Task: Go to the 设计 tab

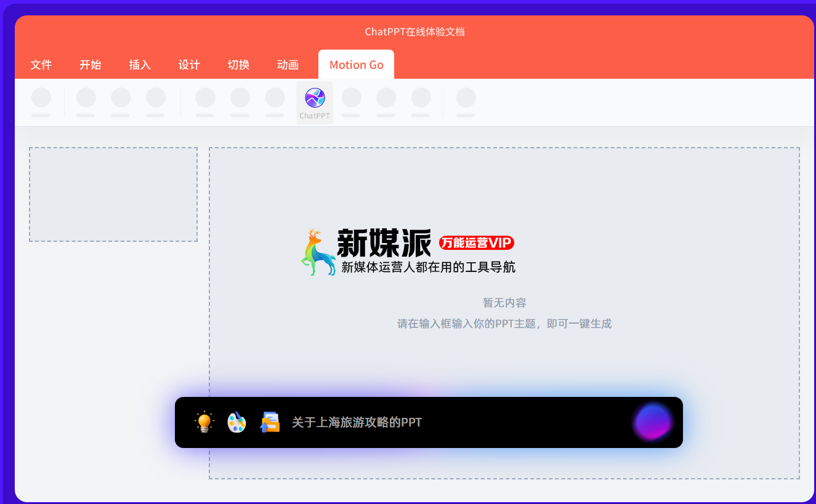Action: pos(189,65)
